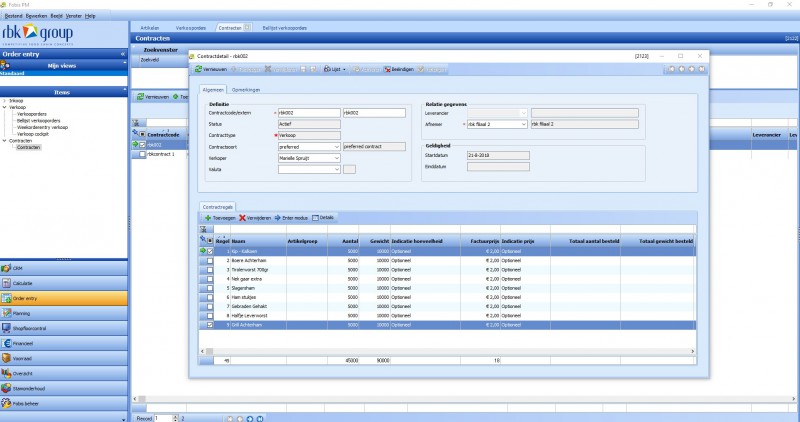
Task: Expand the Inkoop tree node
Action: [x=5, y=101]
